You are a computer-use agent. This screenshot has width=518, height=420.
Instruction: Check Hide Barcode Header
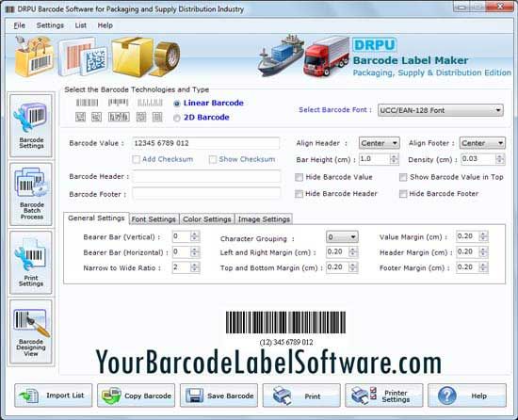(x=299, y=194)
